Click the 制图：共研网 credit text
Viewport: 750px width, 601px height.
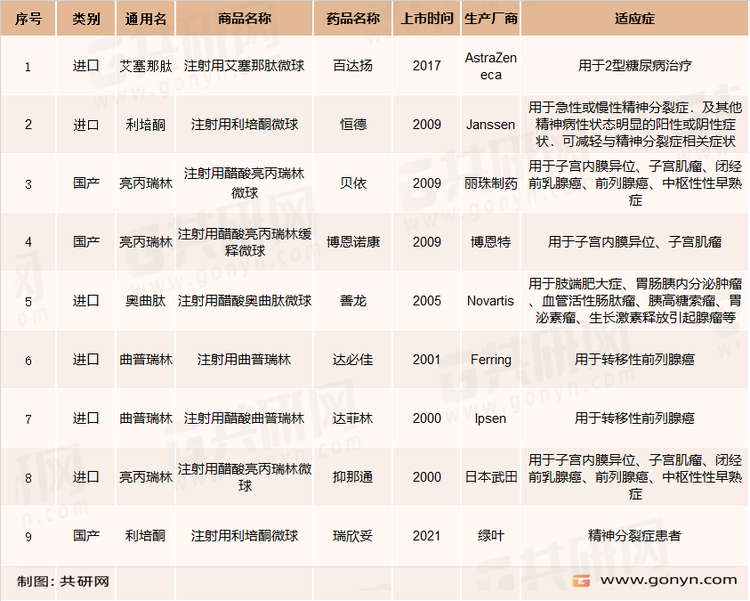(63, 581)
